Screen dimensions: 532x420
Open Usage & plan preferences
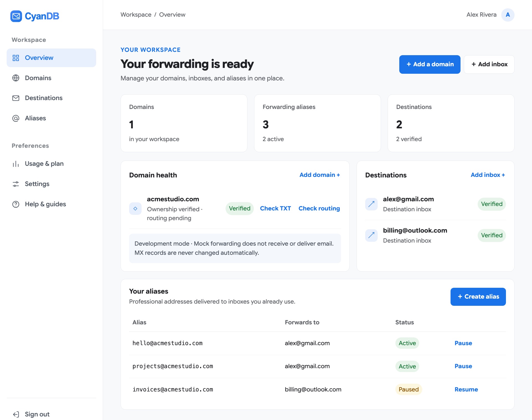51,164
